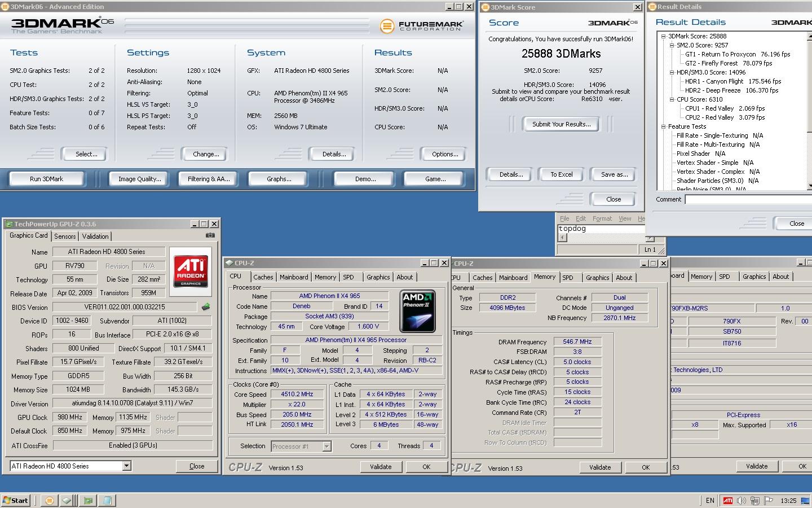Switch to the GPU-Z Validation tab
Viewport: 812px width, 508px height.
point(95,237)
